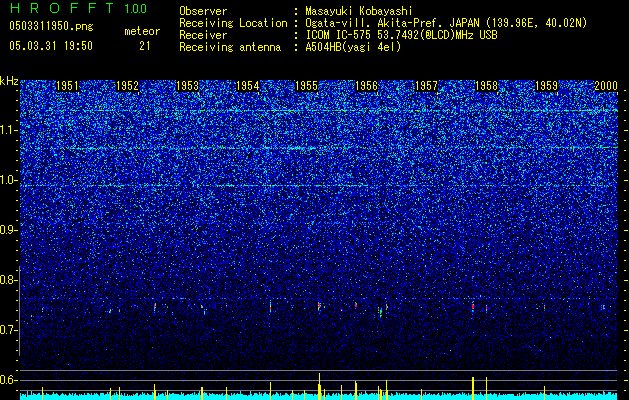This screenshot has width=629, height=400.
Task: Click the 1.0 kHz frequency label
Action: [9, 180]
